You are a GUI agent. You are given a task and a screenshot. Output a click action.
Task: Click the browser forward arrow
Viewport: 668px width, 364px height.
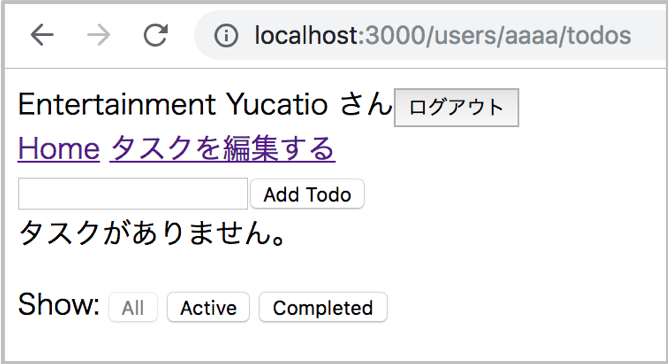pyautogui.click(x=98, y=35)
